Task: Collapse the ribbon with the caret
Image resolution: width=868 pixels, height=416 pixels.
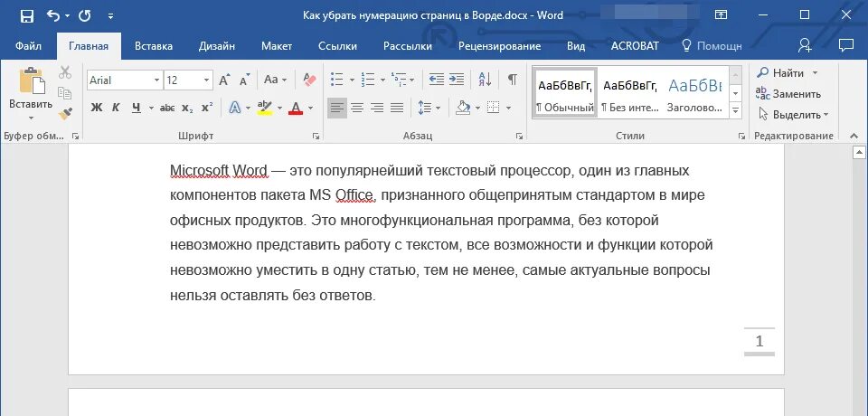Action: tap(854, 135)
